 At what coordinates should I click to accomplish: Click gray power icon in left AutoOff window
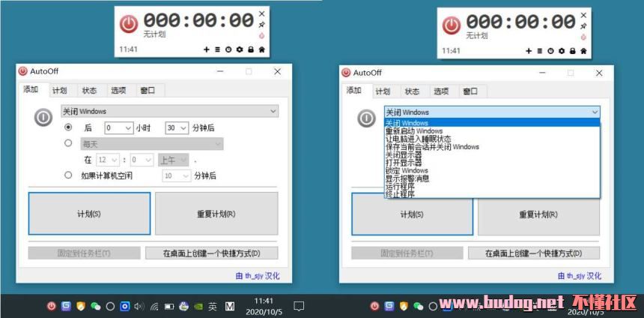click(x=43, y=118)
